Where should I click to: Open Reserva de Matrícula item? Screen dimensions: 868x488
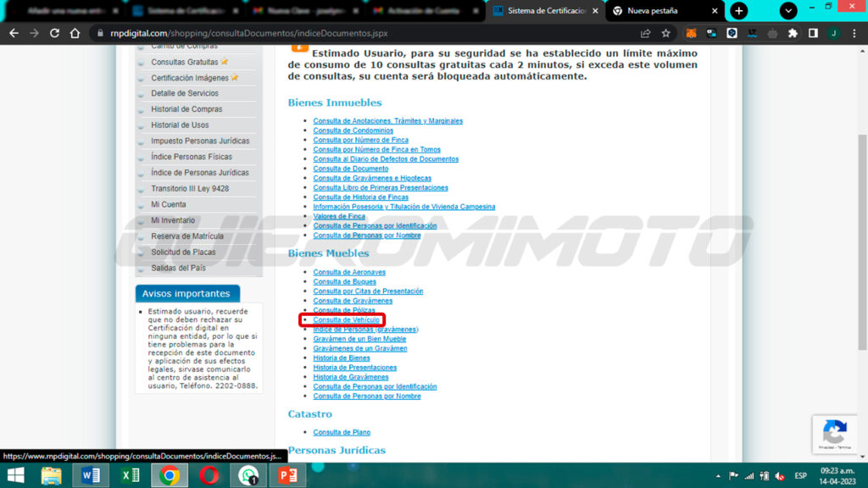[x=187, y=236]
